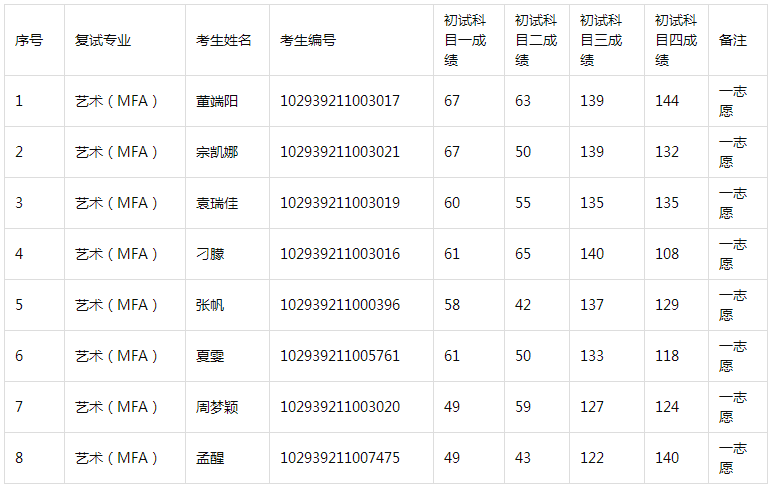Select exam number 102939211007475

point(340,458)
